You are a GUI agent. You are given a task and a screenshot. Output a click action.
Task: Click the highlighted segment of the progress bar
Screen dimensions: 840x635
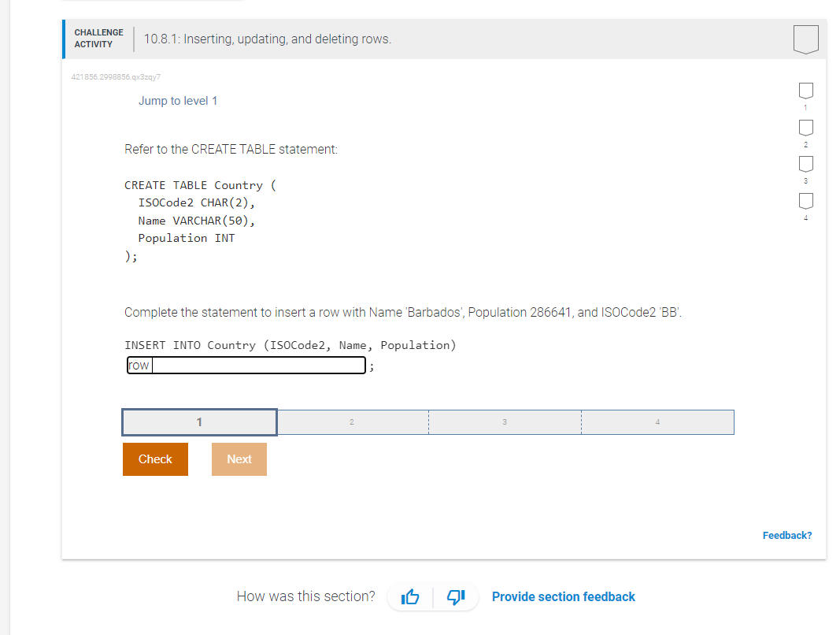[198, 421]
